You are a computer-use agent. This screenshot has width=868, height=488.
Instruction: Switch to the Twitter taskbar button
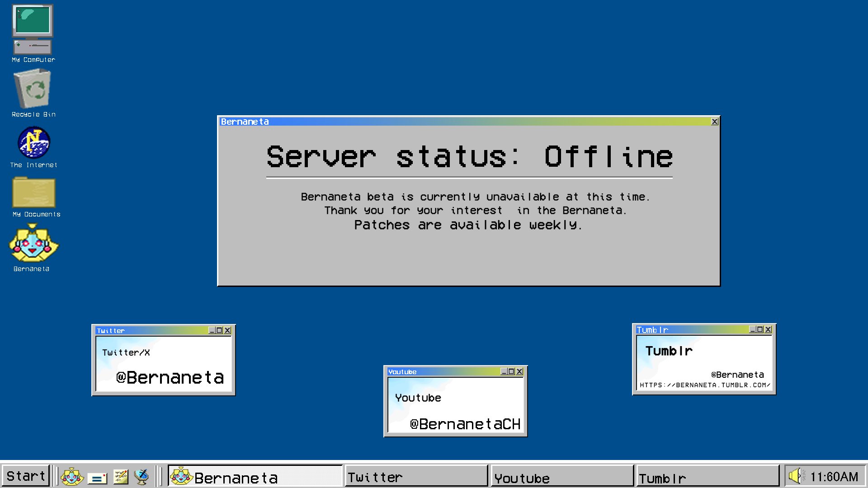(416, 476)
